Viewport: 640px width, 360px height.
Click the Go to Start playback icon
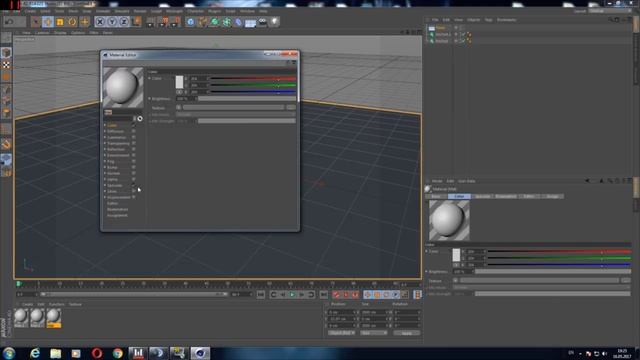[x=261, y=294]
